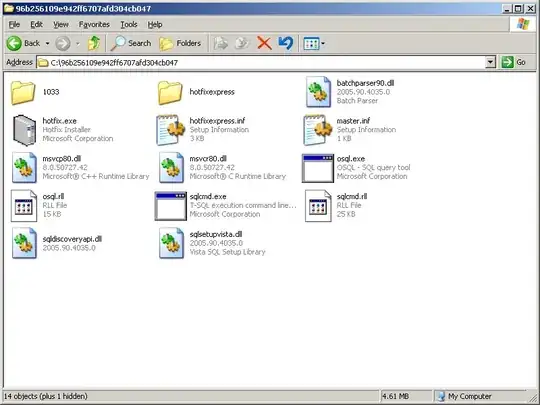Open the Forward history dropdown arrow
This screenshot has height=405, width=540.
78,44
